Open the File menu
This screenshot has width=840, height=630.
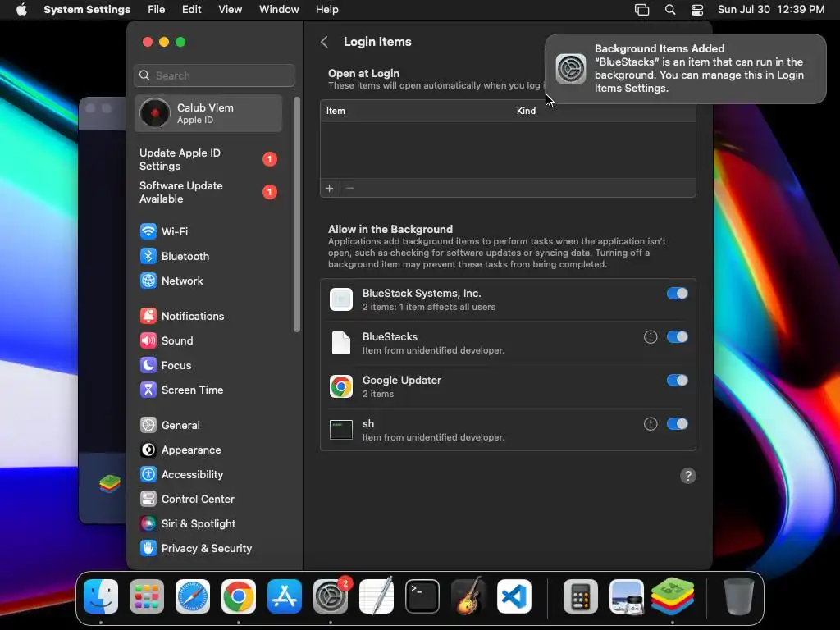tap(157, 10)
